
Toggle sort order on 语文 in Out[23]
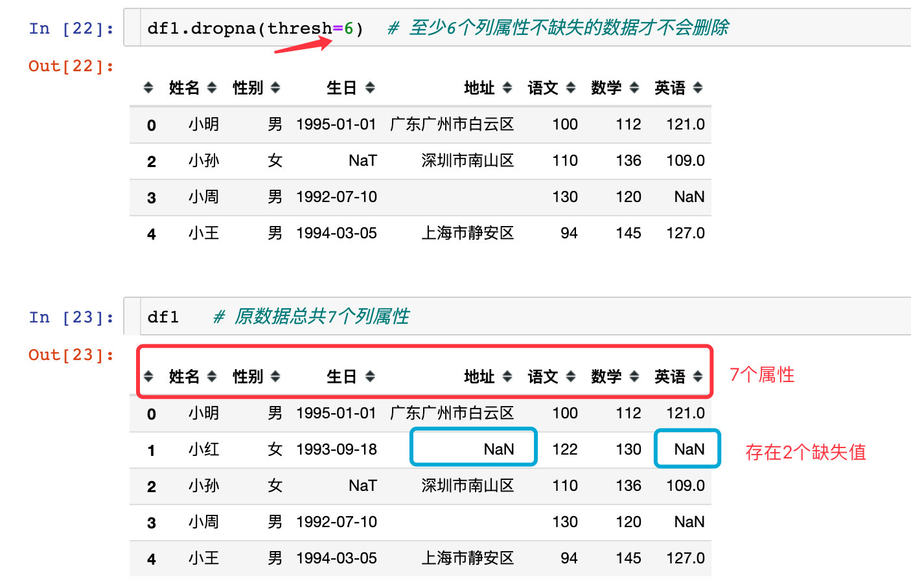point(570,376)
